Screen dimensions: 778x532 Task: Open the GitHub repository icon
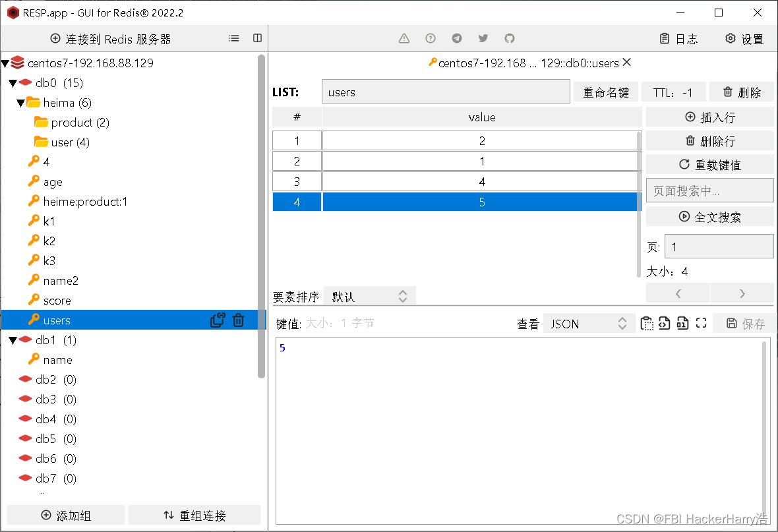pyautogui.click(x=509, y=38)
